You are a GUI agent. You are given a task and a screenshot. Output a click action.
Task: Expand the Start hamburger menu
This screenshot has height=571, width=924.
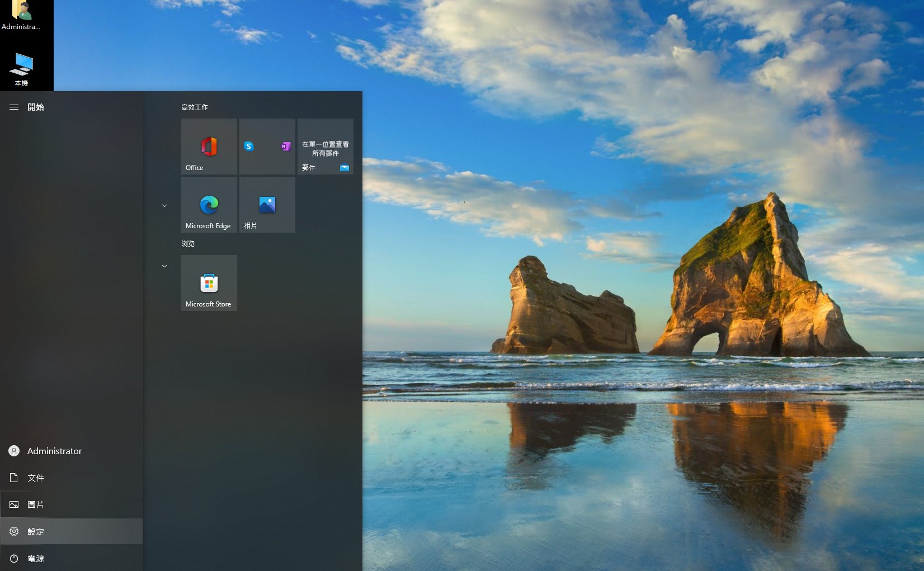14,107
